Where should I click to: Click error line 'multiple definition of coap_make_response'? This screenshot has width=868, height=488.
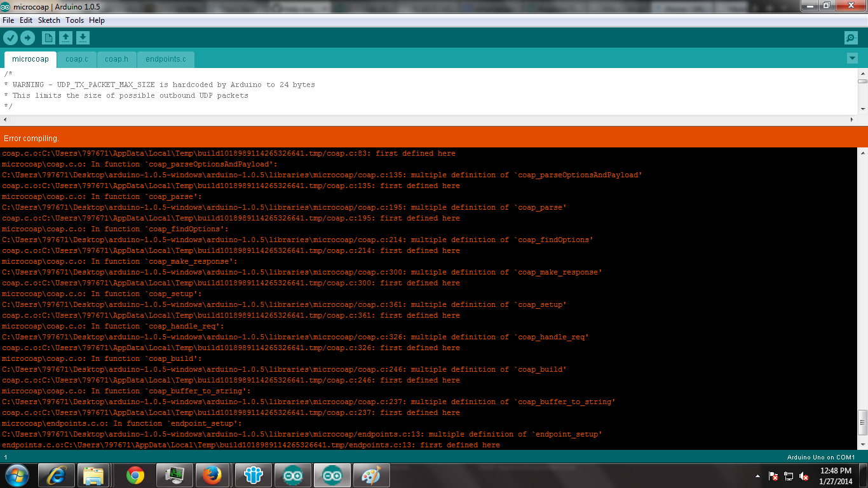302,272
